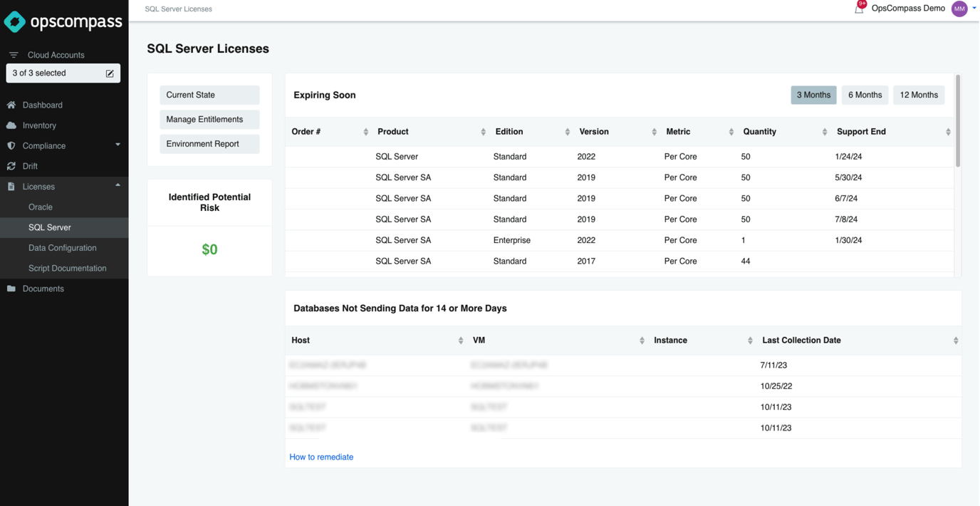Open the How to remediate link
Image resolution: width=980 pixels, height=506 pixels.
click(x=321, y=457)
